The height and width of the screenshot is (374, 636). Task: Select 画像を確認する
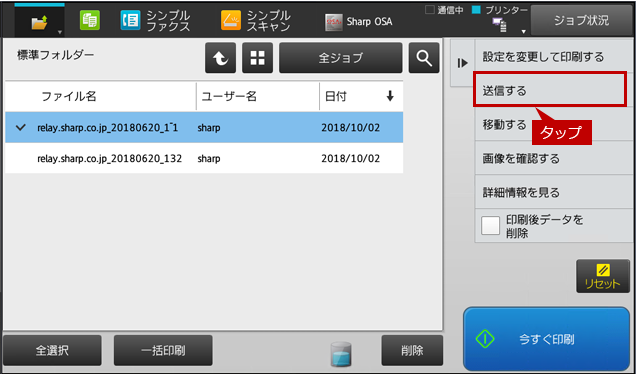(553, 158)
